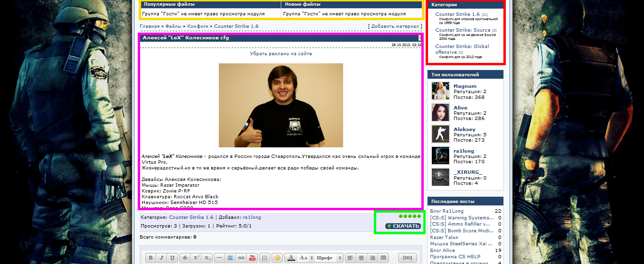
Task: Open Counter Strike: Source category
Action: [x=463, y=30]
